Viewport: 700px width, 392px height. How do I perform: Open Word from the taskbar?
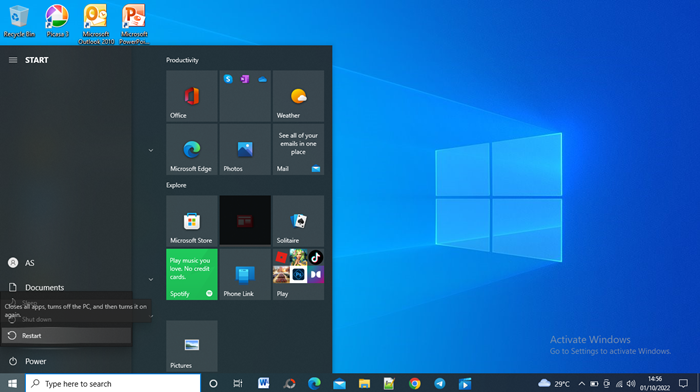[263, 383]
